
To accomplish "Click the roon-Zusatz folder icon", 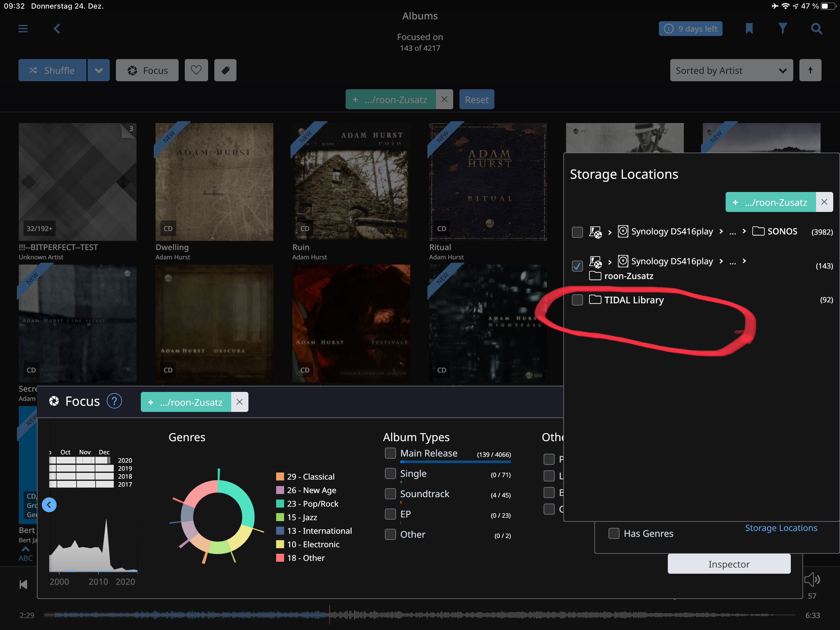I will (595, 276).
